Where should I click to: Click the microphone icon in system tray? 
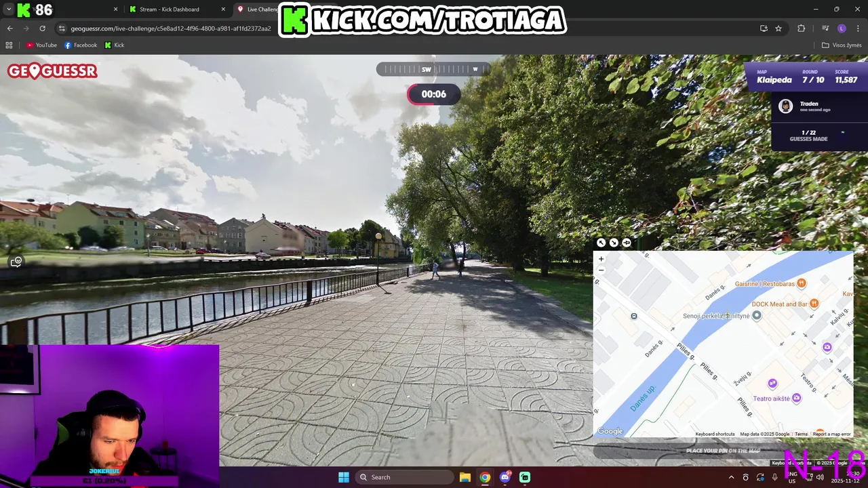pos(775,477)
